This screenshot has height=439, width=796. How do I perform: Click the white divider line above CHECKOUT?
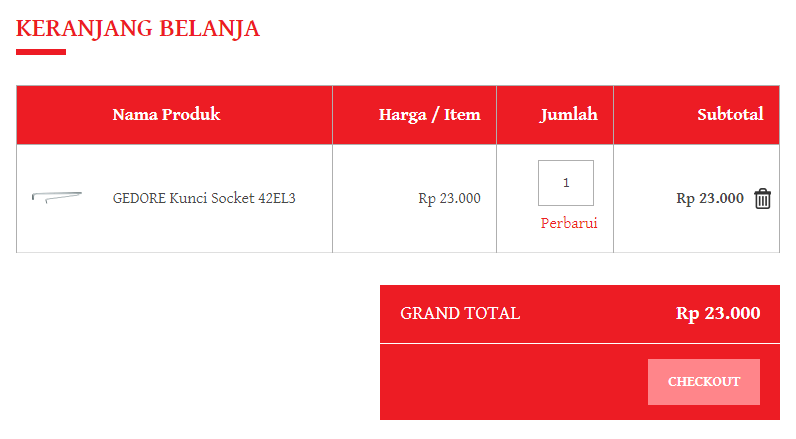click(x=580, y=343)
